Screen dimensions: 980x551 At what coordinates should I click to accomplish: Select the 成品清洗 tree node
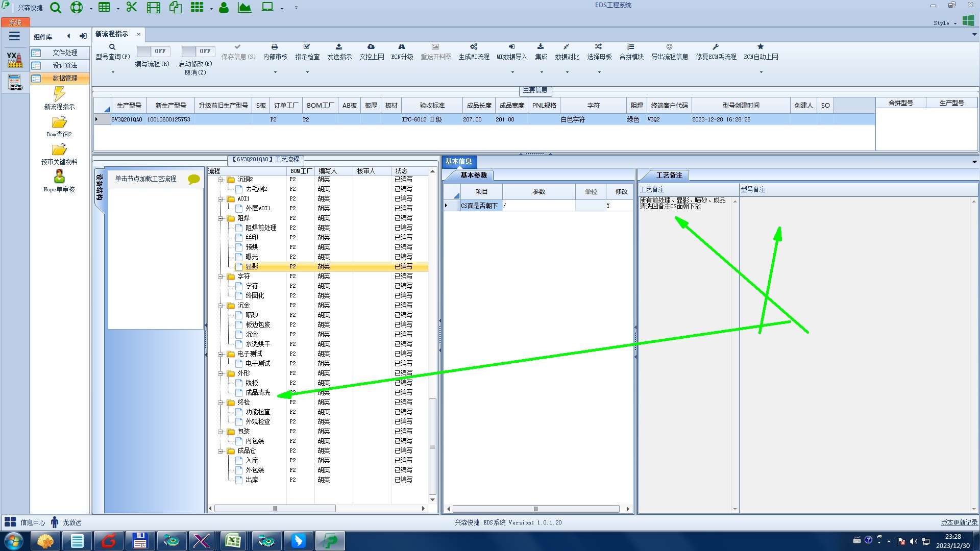click(258, 393)
